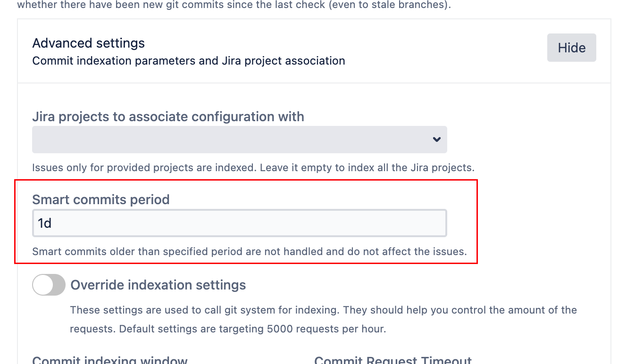Click the Commit indexation parameters subtitle text
The image size is (618, 364).
pos(188,61)
